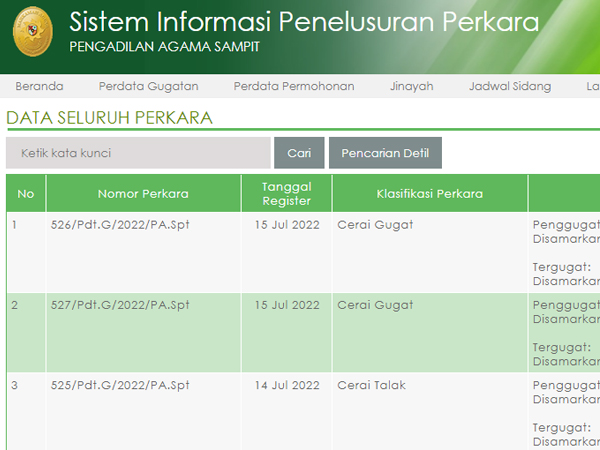The height and width of the screenshot is (450, 600).
Task: Click the keyword search input field
Action: (x=139, y=153)
